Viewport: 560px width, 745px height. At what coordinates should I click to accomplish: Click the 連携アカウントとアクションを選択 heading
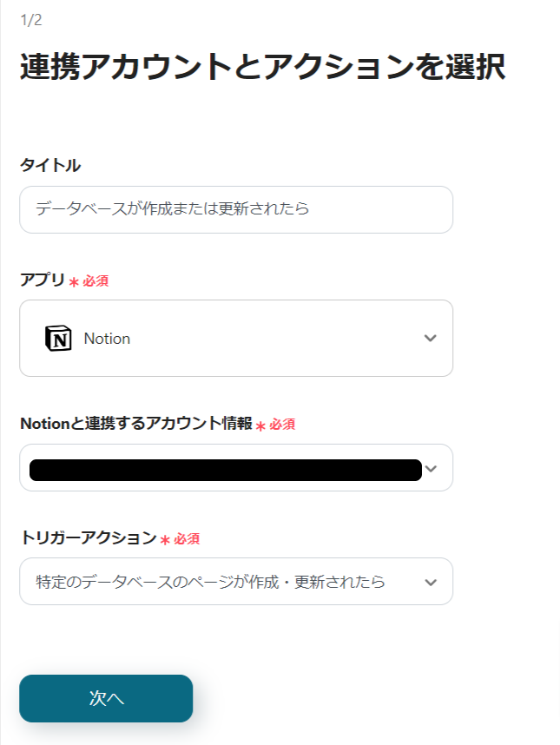[262, 68]
